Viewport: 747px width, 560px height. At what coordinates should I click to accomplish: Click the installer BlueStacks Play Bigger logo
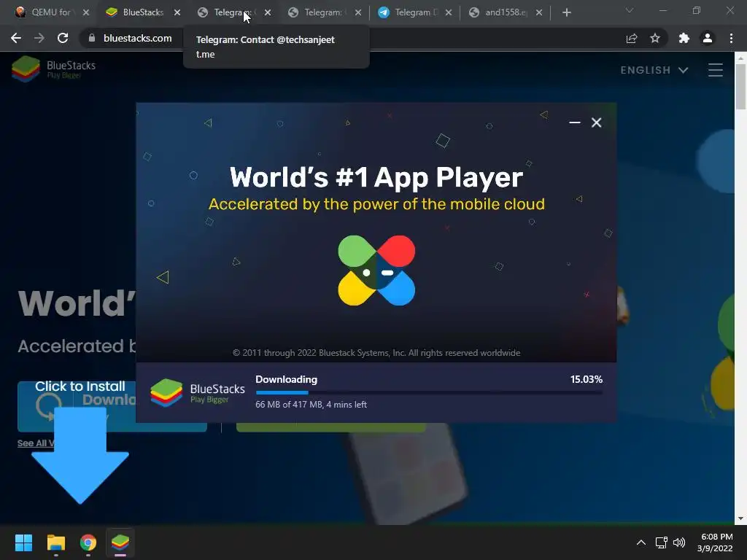point(197,393)
